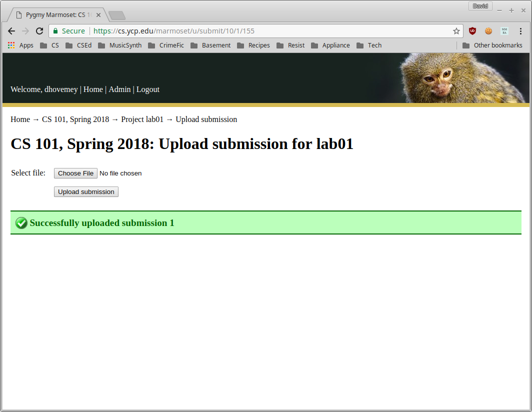Expand the MusicSynth bookmark folder

click(120, 45)
